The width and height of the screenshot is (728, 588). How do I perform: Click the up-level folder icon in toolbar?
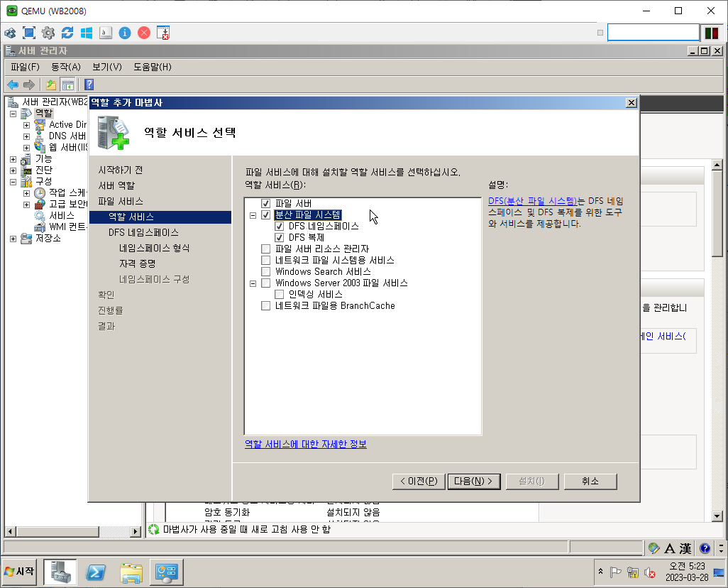click(x=50, y=85)
